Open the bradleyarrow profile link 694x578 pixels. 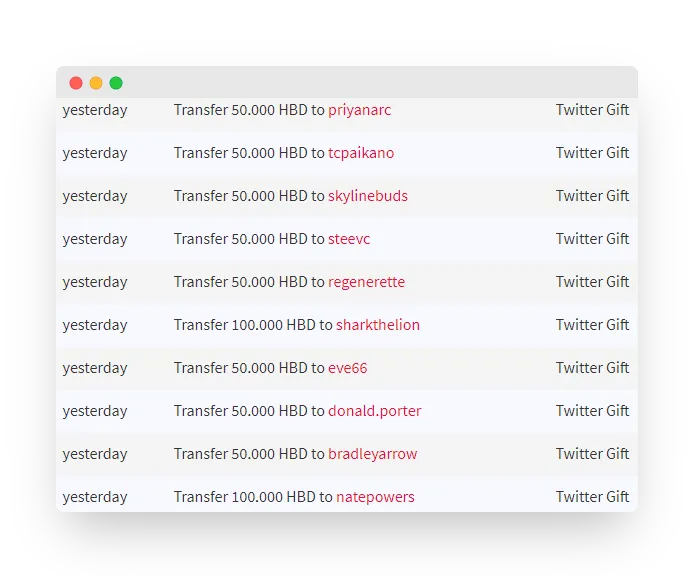373,454
